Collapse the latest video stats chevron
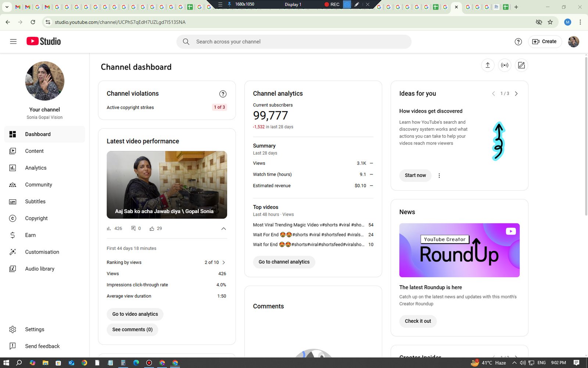Viewport: 588px width, 368px height. pyautogui.click(x=223, y=229)
